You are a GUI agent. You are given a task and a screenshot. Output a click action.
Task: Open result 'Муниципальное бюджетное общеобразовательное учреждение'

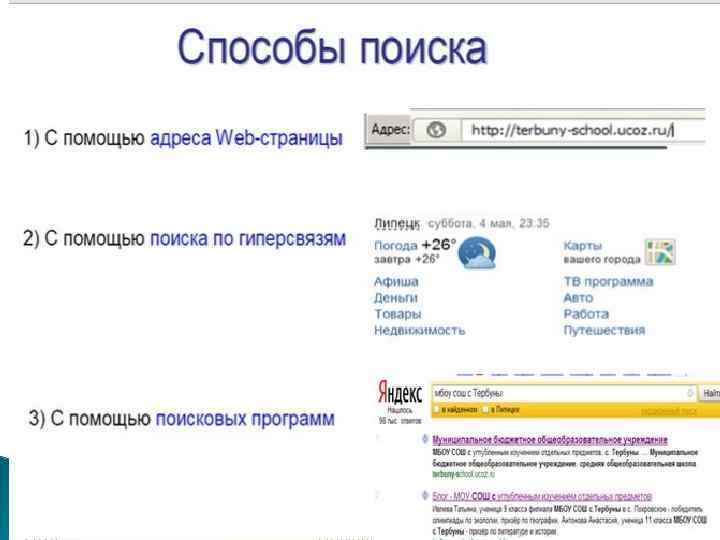click(x=550, y=440)
